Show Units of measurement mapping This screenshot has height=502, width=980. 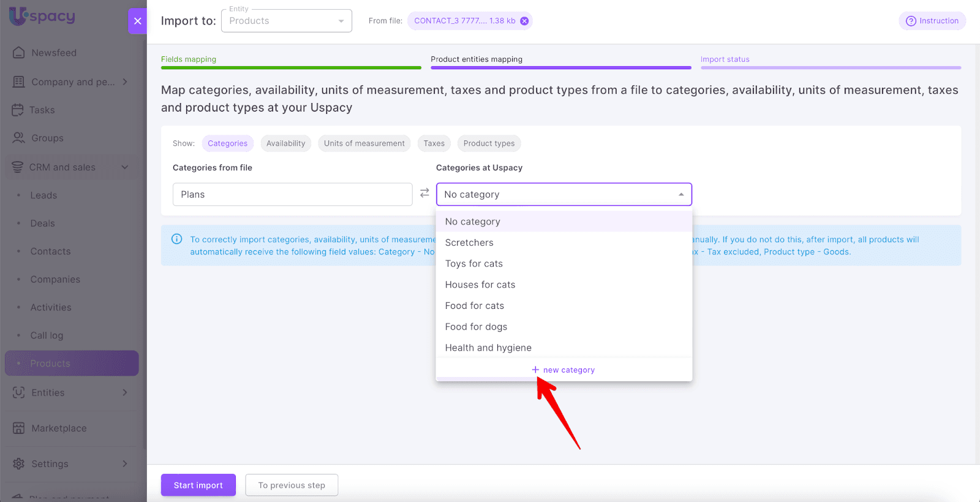[364, 143]
